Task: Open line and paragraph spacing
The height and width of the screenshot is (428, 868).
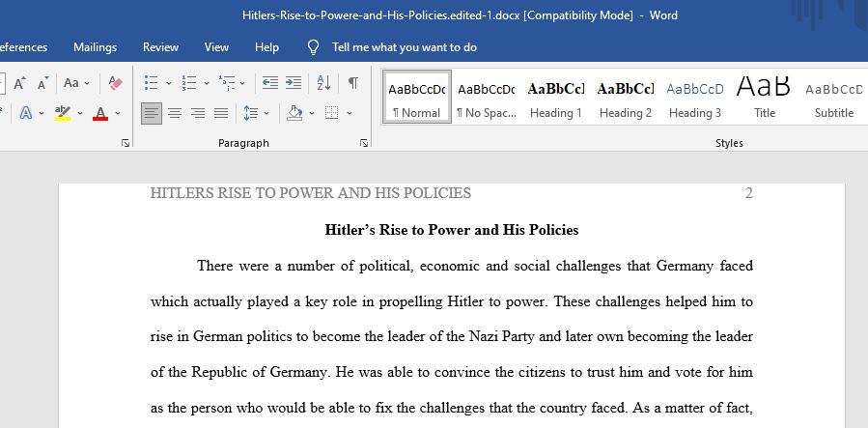Action: pyautogui.click(x=251, y=113)
